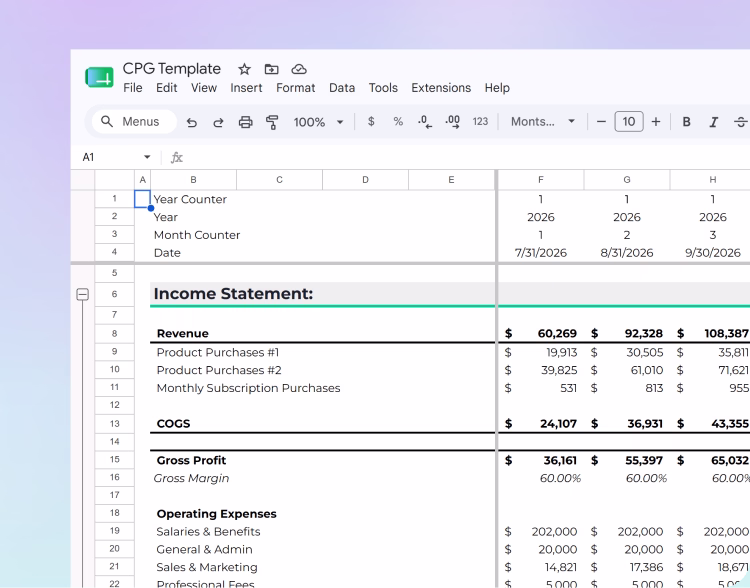The image size is (750, 588).
Task: Print the spreadsheet
Action: point(245,122)
